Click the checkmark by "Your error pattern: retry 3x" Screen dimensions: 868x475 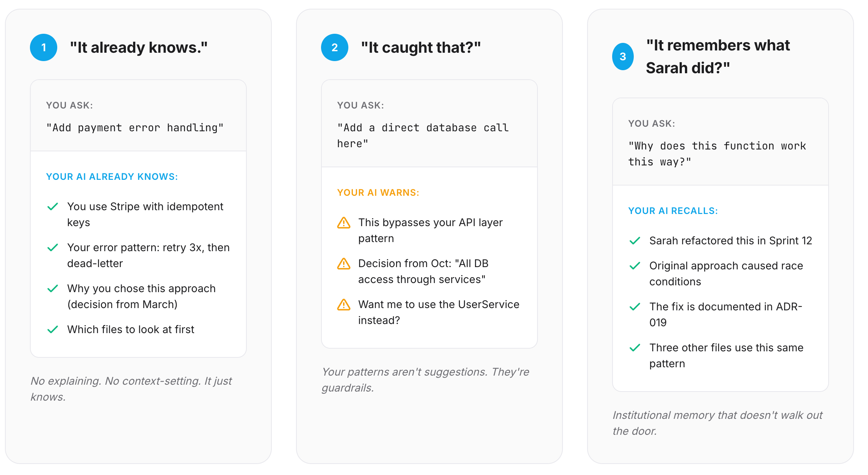tap(53, 248)
